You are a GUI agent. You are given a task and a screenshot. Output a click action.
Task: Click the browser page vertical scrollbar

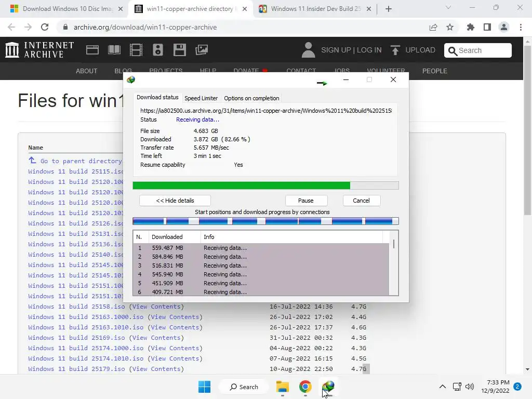point(527,130)
